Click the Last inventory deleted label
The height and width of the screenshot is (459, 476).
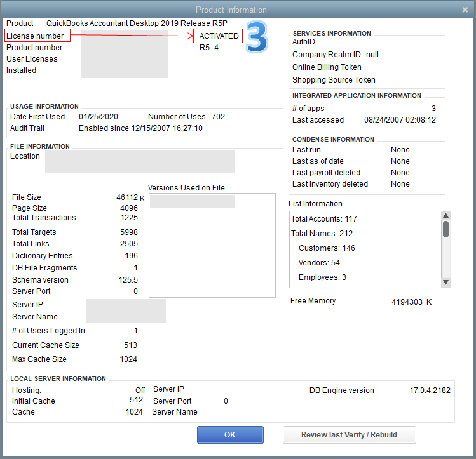(x=330, y=184)
